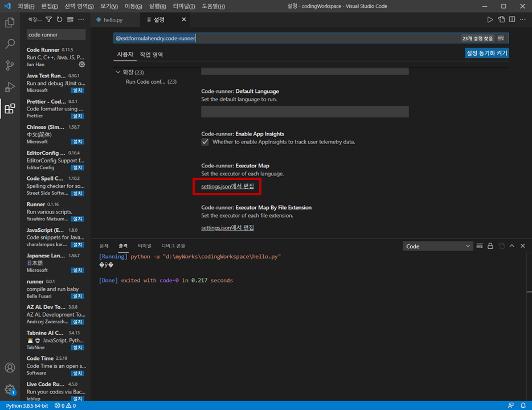This screenshot has width=532, height=410.
Task: Switch to 디버그 콘솔 panel tab
Action: [173, 246]
